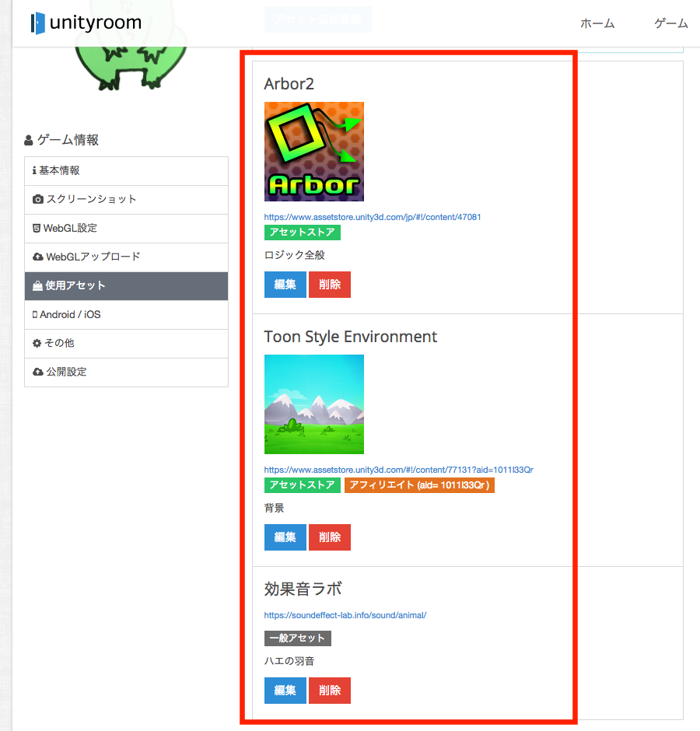
Task: Click the HTML5 icon beside WebGL設定
Action: 37,229
